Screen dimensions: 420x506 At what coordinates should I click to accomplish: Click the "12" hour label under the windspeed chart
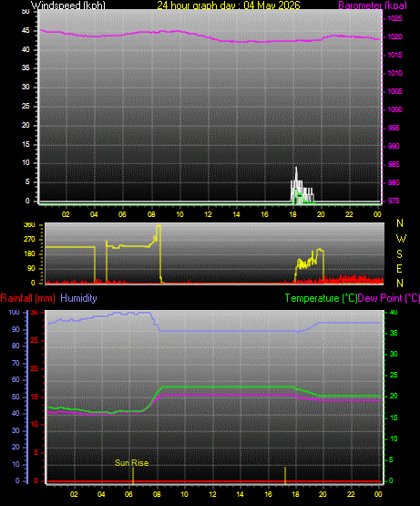208,214
